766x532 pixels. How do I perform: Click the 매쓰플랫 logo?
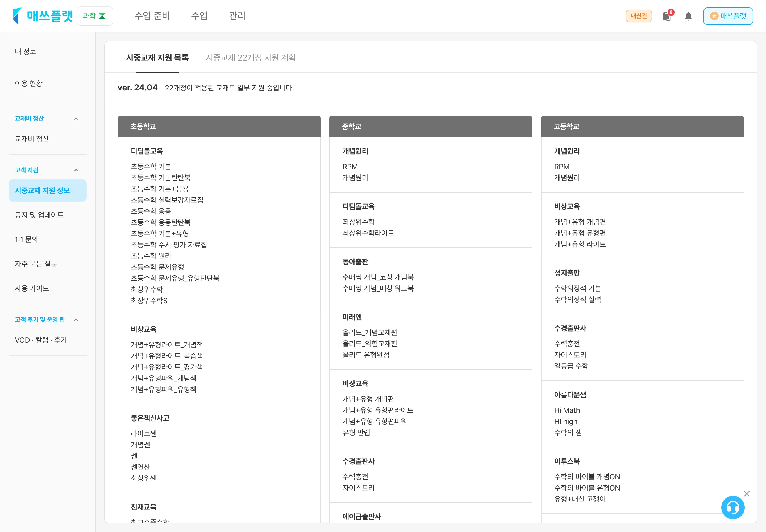(42, 16)
